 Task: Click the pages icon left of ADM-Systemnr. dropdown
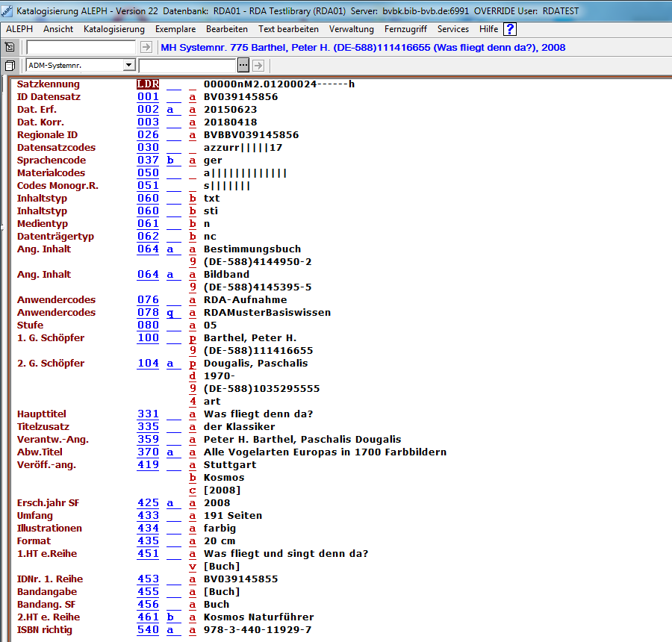click(10, 65)
